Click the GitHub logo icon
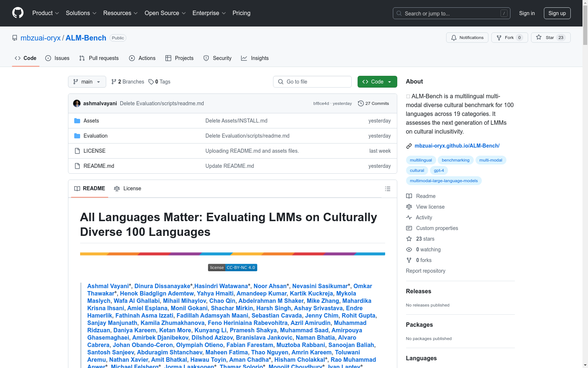Viewport: 588px width, 368px height. click(18, 13)
